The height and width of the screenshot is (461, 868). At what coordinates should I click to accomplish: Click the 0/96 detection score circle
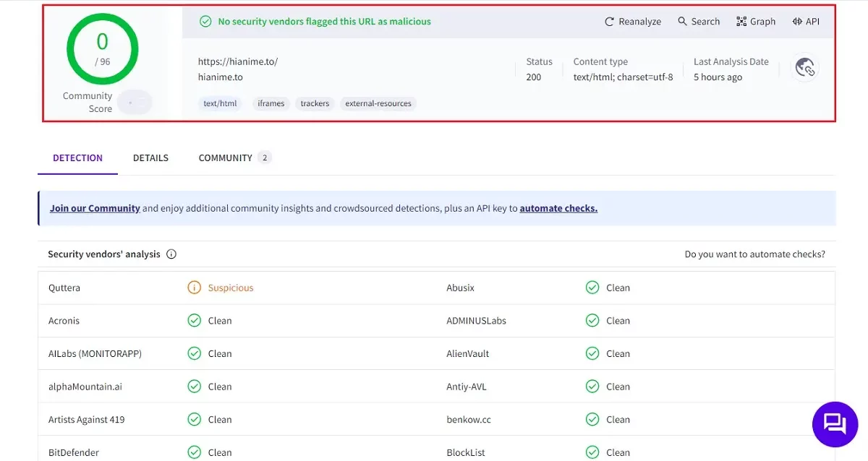(x=103, y=48)
